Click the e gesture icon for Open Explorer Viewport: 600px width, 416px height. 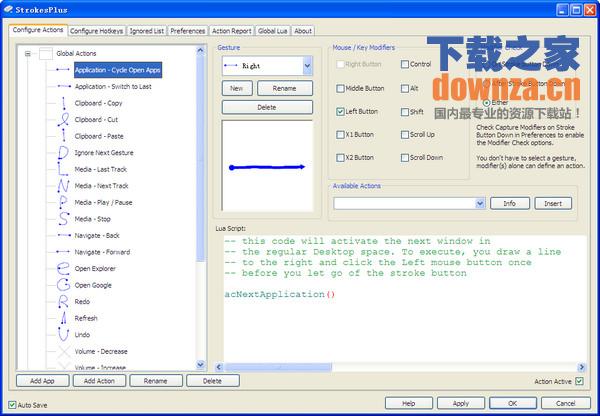click(x=64, y=268)
